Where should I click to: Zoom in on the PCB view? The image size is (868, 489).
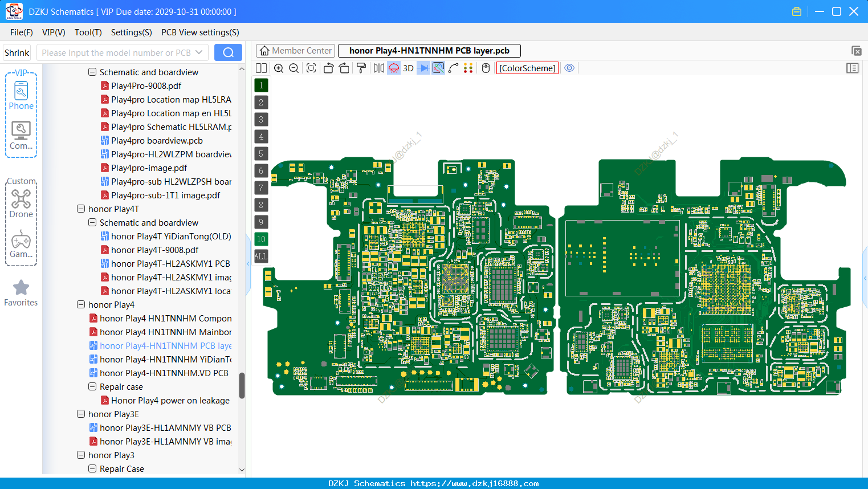(279, 68)
